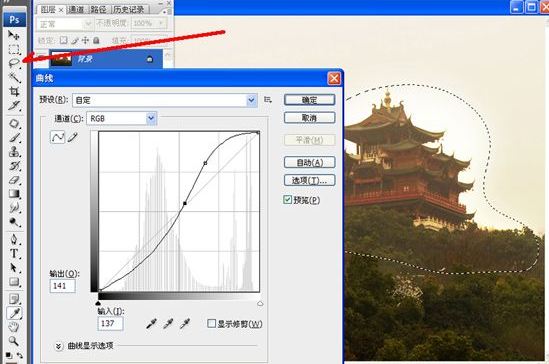The width and height of the screenshot is (549, 364).
Task: Toggle the 预览 preview checkbox
Action: pyautogui.click(x=287, y=200)
